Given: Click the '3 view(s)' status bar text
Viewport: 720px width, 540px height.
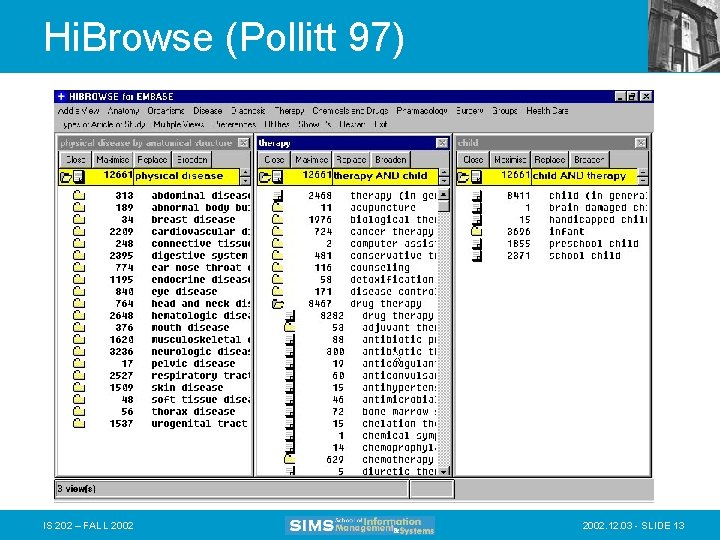Looking at the screenshot, I should pyautogui.click(x=76, y=489).
